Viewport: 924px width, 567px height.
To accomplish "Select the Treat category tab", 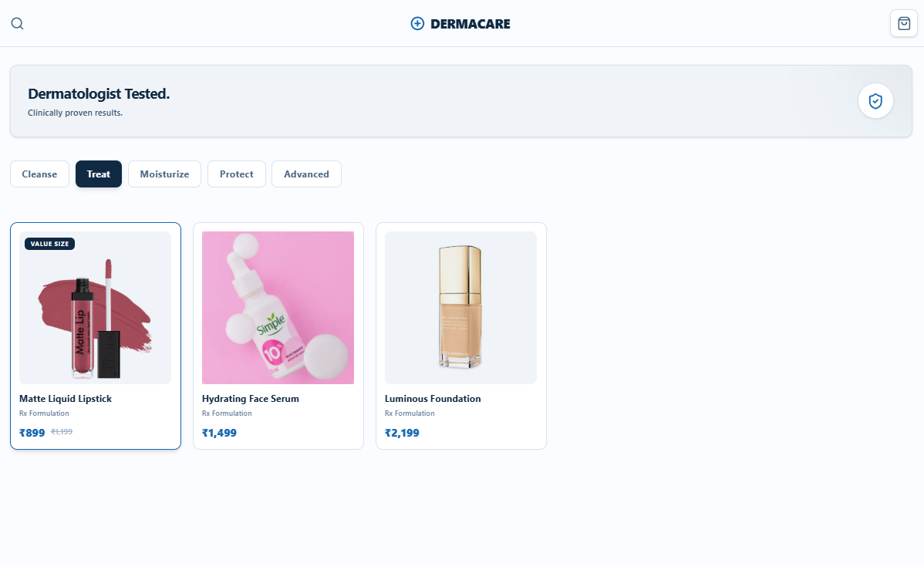I will [x=99, y=174].
